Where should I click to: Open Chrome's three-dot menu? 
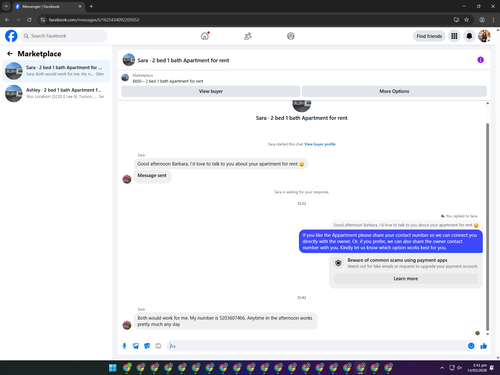pyautogui.click(x=493, y=20)
